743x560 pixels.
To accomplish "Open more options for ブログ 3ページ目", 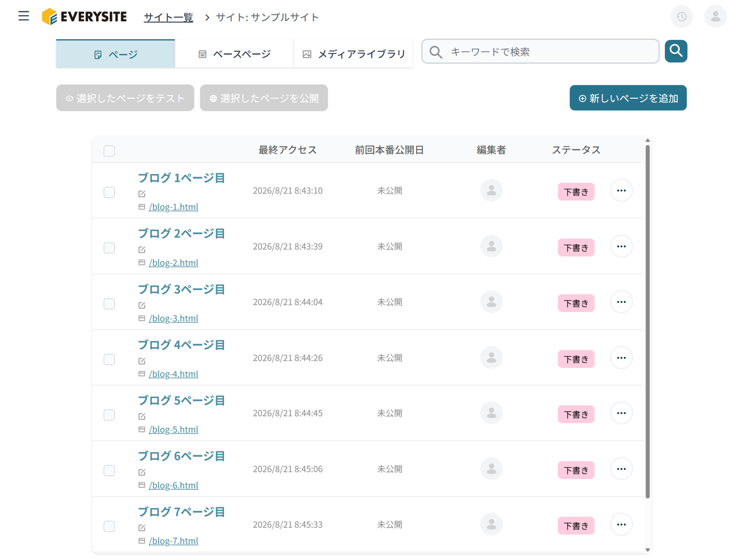I will point(621,302).
